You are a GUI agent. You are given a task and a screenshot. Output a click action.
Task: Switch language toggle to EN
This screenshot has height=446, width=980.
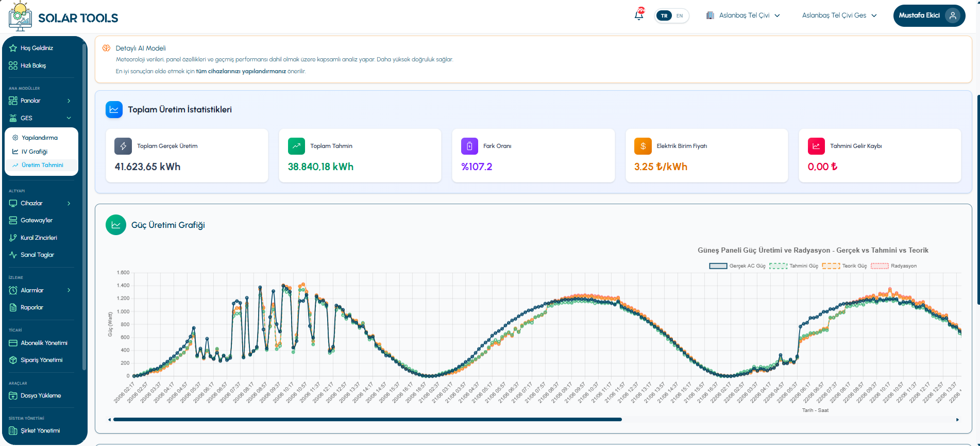pyautogui.click(x=680, y=15)
